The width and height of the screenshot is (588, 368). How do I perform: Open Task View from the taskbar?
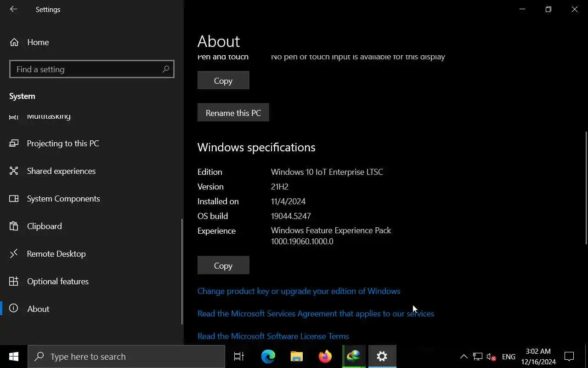point(239,356)
